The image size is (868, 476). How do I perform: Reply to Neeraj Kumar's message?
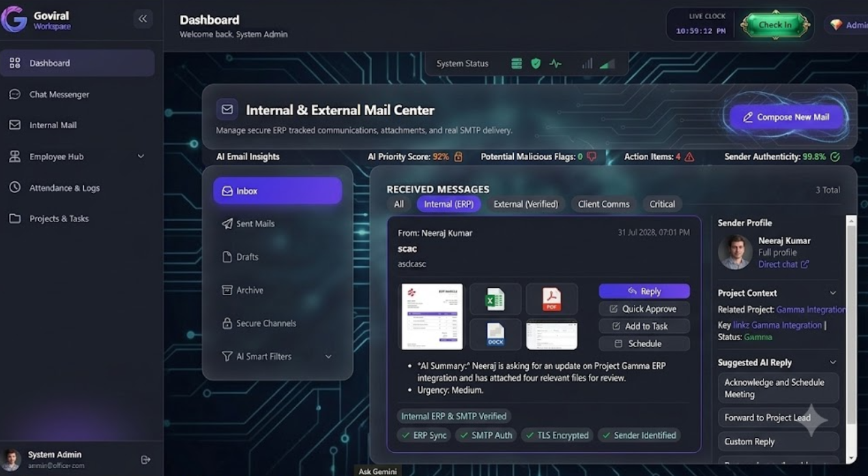click(644, 291)
